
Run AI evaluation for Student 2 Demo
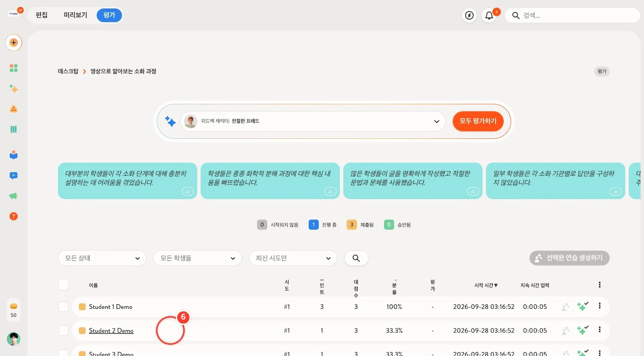[582, 330]
